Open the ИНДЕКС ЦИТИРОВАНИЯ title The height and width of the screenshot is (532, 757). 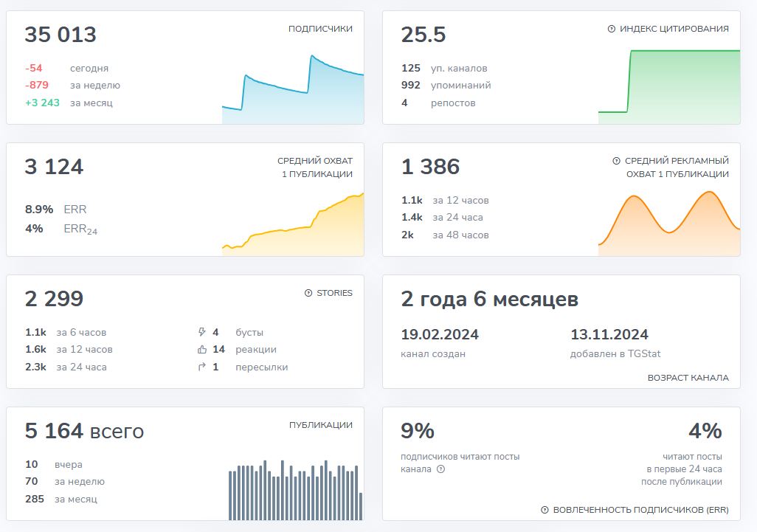point(674,29)
